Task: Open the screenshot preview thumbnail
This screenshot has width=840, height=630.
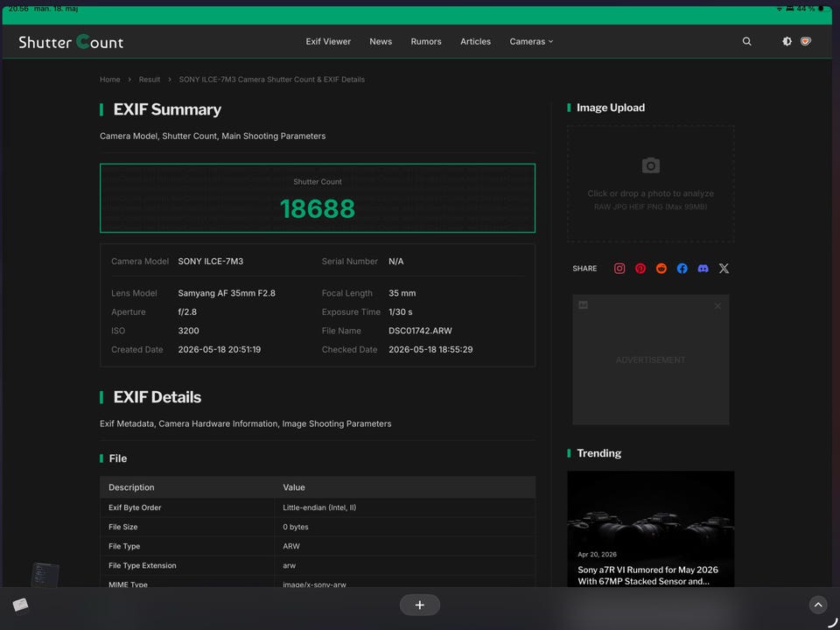Action: (x=45, y=575)
